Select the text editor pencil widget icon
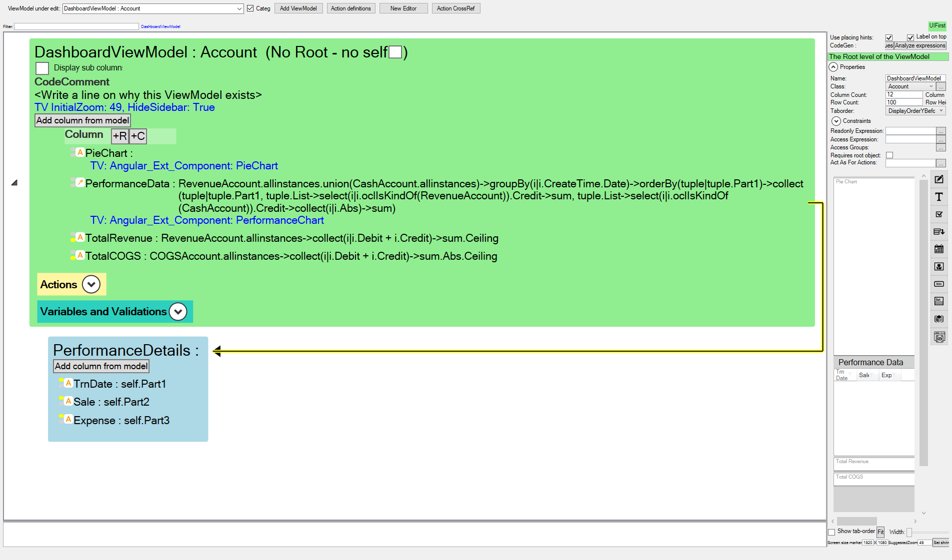This screenshot has height=560, width=952. click(x=939, y=179)
